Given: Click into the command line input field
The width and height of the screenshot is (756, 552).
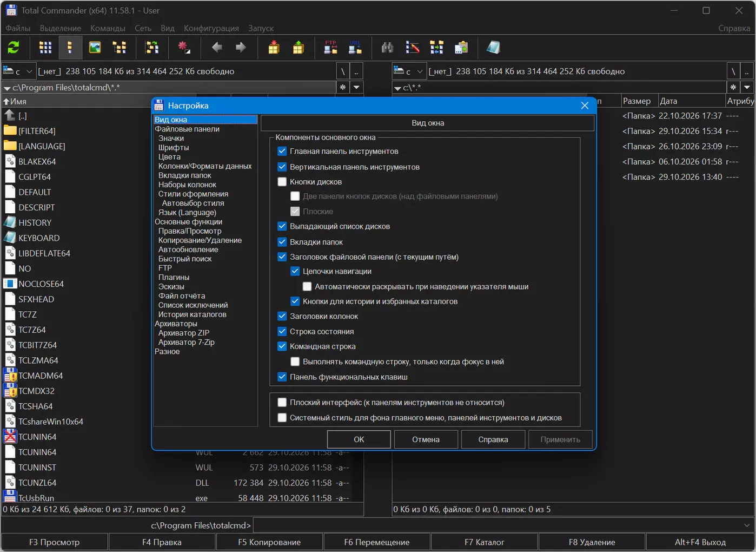Looking at the screenshot, I should (497, 525).
